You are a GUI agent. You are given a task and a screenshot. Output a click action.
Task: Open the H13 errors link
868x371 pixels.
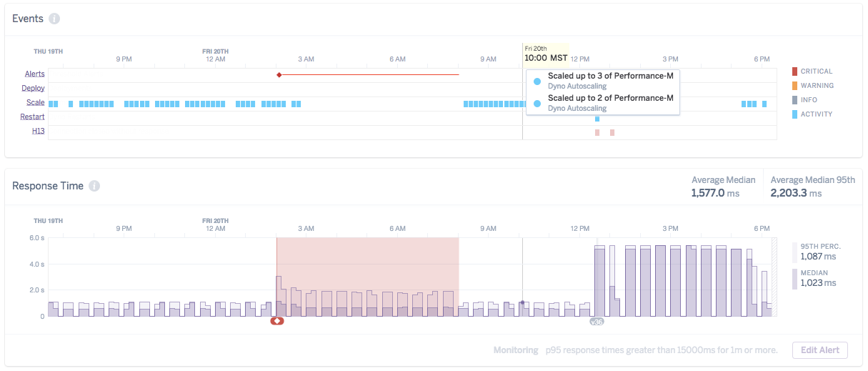(39, 132)
